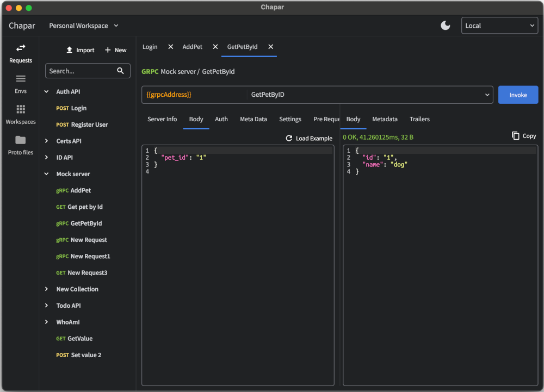Click the search magnifier icon

tap(120, 71)
